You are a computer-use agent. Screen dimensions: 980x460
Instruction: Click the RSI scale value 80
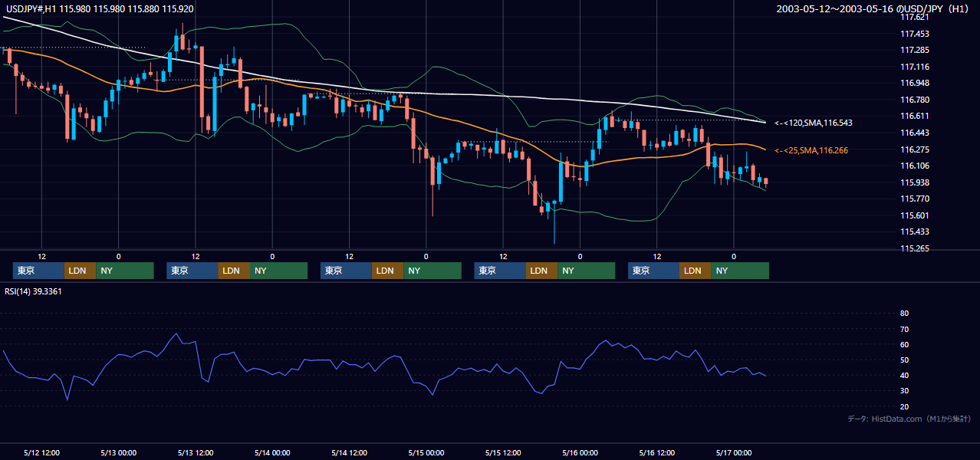click(904, 314)
